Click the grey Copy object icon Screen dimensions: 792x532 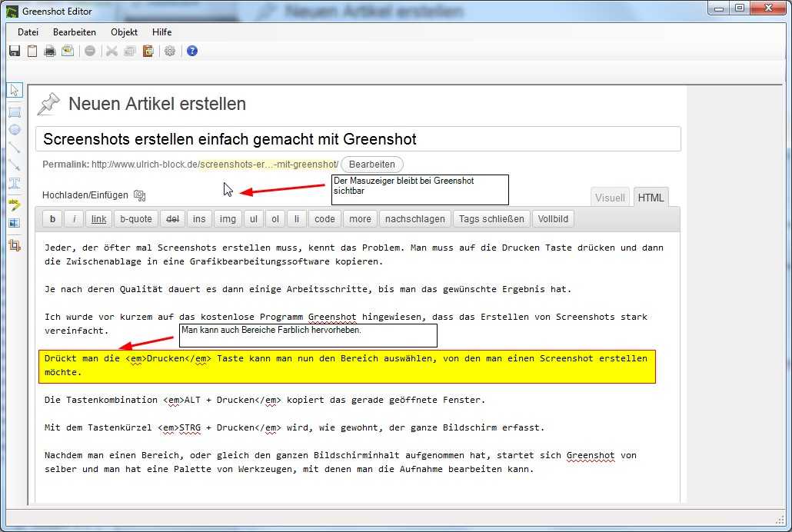[x=130, y=51]
